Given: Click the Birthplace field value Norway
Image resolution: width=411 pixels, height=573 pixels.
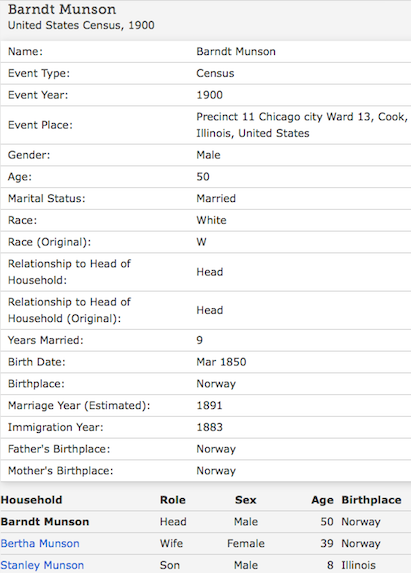Looking at the screenshot, I should pyautogui.click(x=216, y=384).
